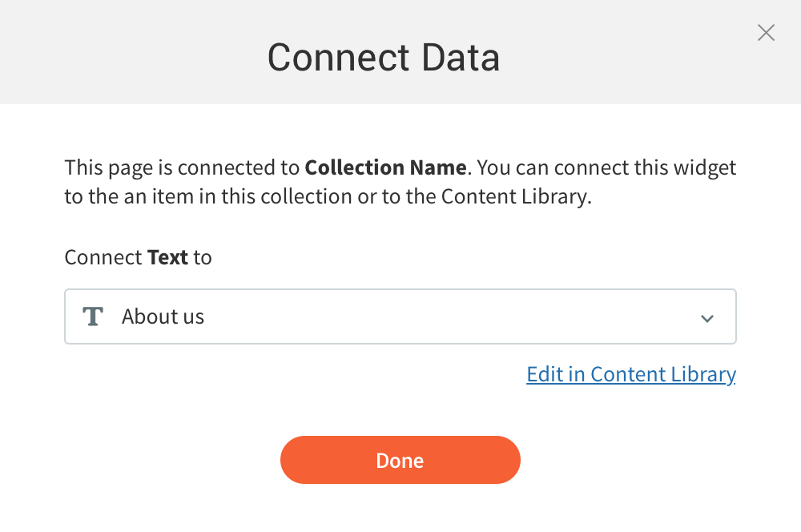The height and width of the screenshot is (532, 801).
Task: Dismiss the dialog using the X icon
Action: point(766,33)
